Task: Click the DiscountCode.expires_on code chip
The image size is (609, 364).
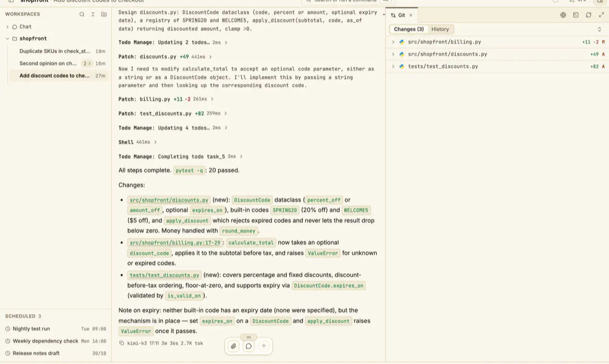Action: 328,285
